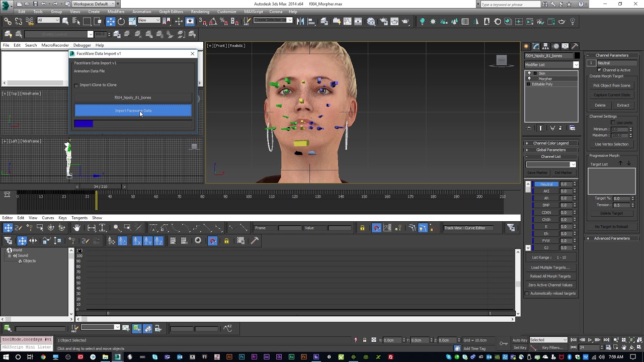Screen dimensions: 644x362
Task: Select the Select and Move tool
Action: tap(110, 21)
